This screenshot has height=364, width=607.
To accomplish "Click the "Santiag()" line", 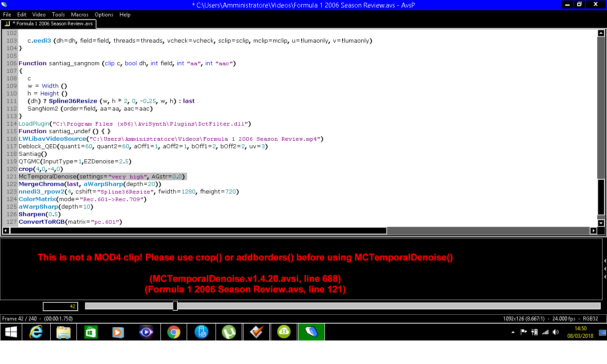I will 32,154.
